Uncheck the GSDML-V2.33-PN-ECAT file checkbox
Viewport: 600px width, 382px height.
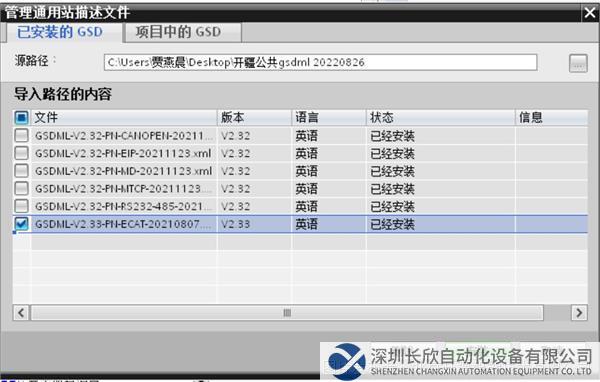point(21,224)
